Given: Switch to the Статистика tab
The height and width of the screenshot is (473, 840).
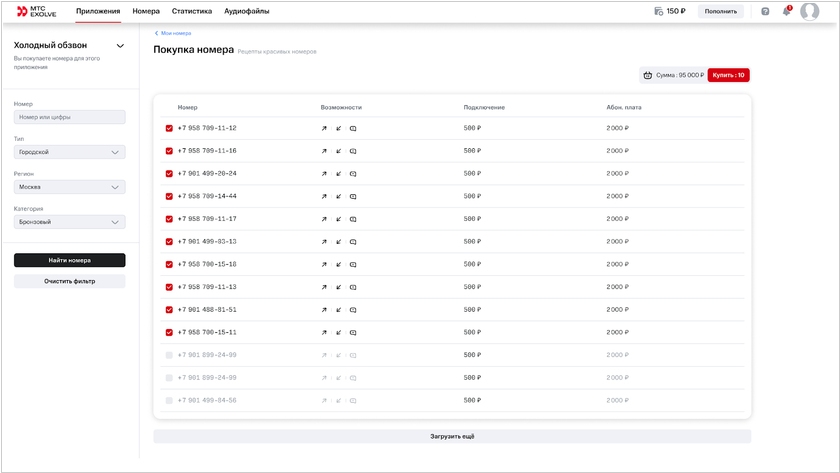Looking at the screenshot, I should click(192, 11).
